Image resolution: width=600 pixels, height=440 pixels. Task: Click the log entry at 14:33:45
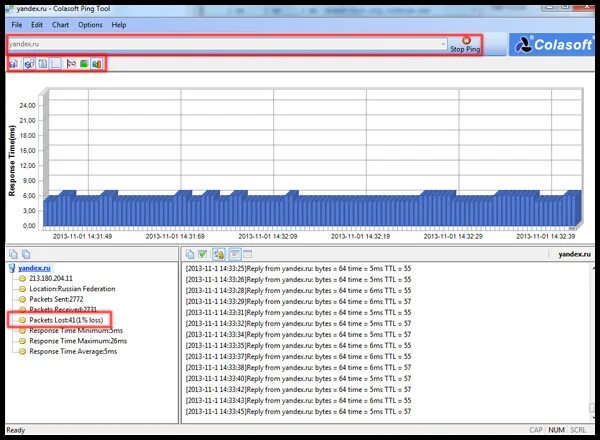[298, 412]
